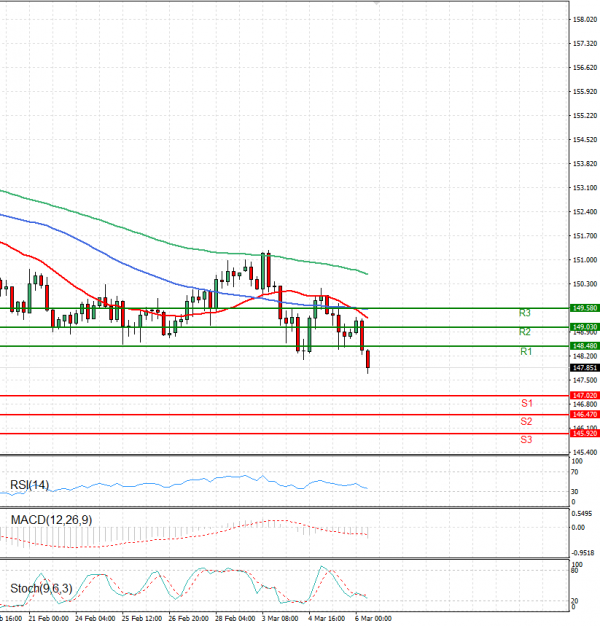Screen dimensions: 600x626
Task: Click the 6 Mar 00:00 time label
Action: click(x=373, y=618)
